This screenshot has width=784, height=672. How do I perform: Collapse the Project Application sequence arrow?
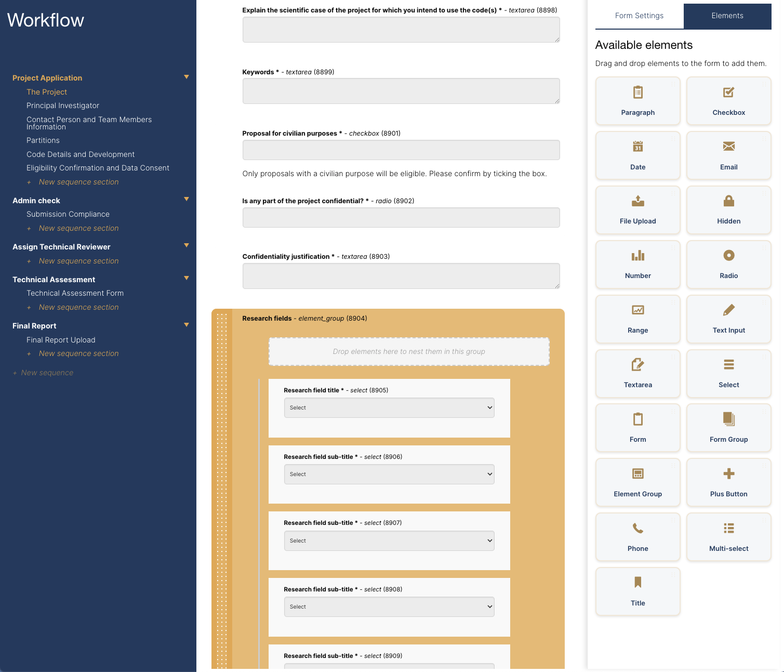[x=187, y=77]
